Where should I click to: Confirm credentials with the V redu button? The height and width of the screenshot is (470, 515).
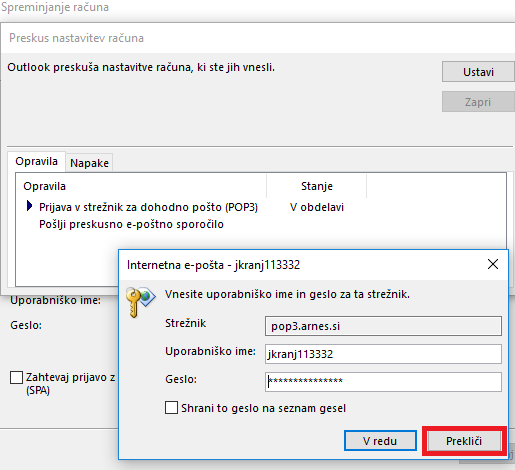380,441
